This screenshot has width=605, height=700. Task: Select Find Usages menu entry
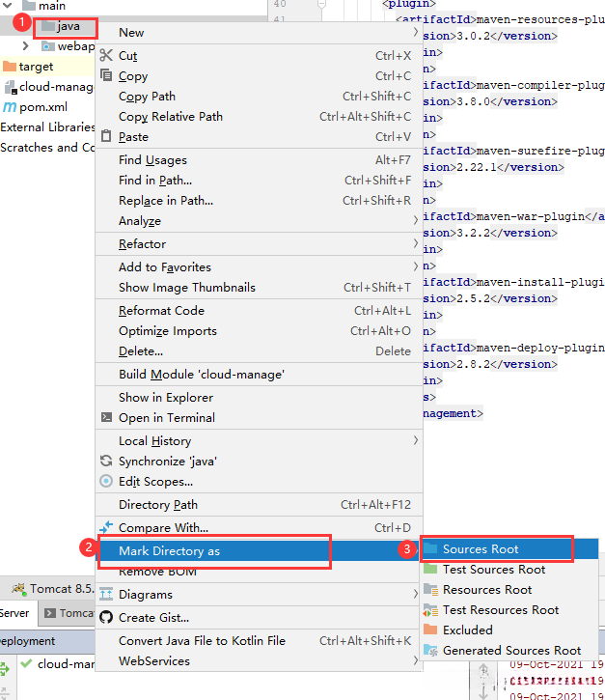click(259, 160)
